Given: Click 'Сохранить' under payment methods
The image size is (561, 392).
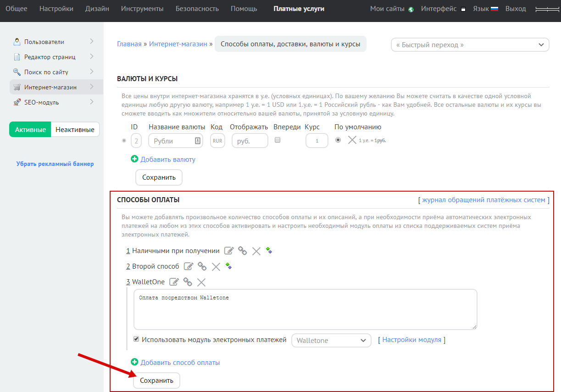Looking at the screenshot, I should [156, 381].
